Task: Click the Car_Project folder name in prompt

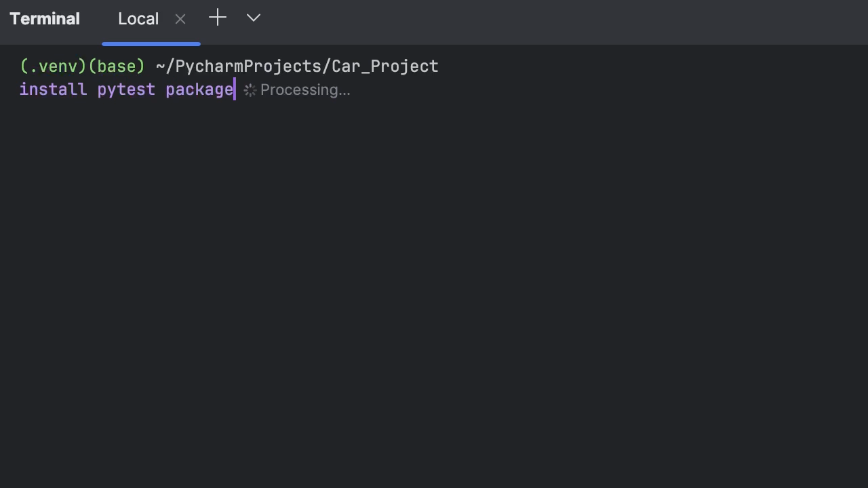Action: click(385, 66)
